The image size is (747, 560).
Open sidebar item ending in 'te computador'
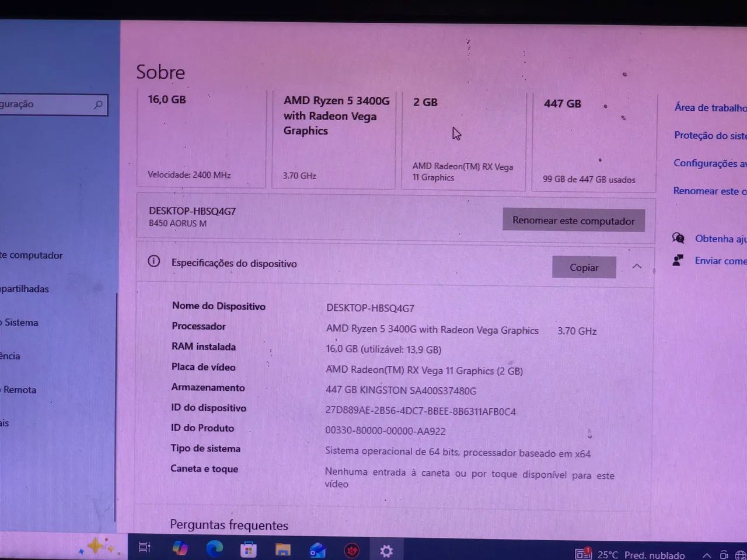click(x=32, y=255)
